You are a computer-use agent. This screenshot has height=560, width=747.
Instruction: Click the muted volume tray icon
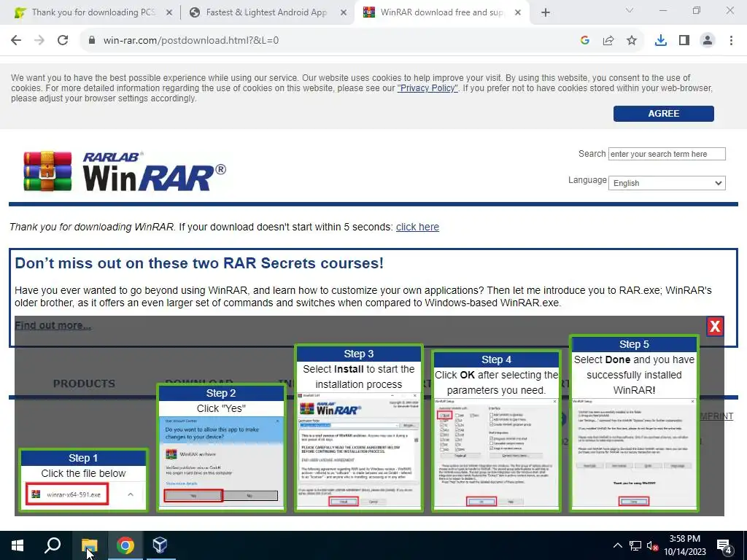pos(652,545)
